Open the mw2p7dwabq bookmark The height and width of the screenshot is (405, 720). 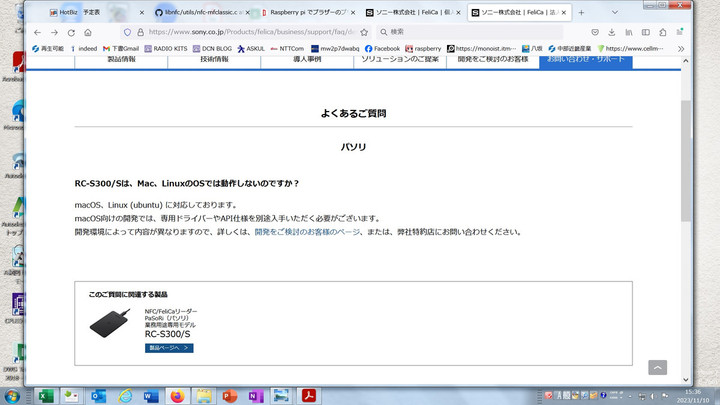(335, 48)
